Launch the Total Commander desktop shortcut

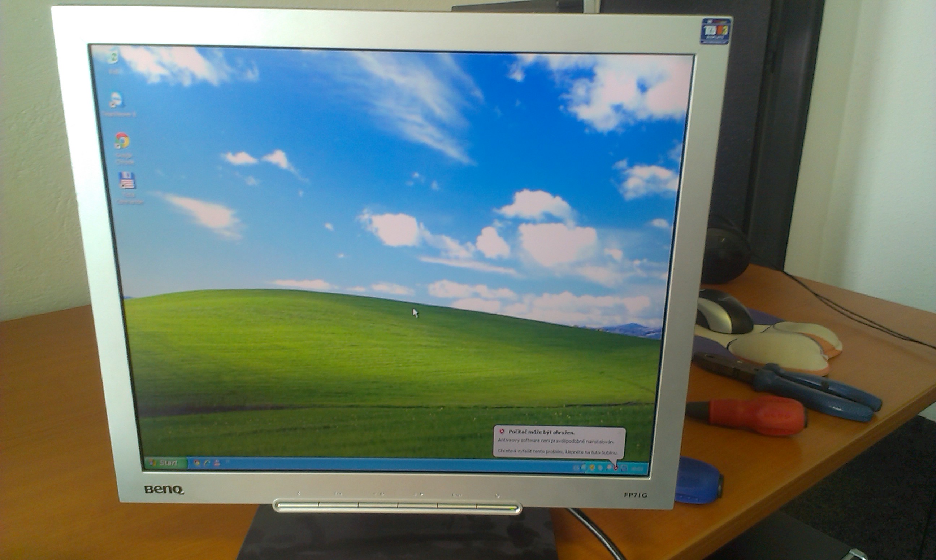(x=127, y=181)
